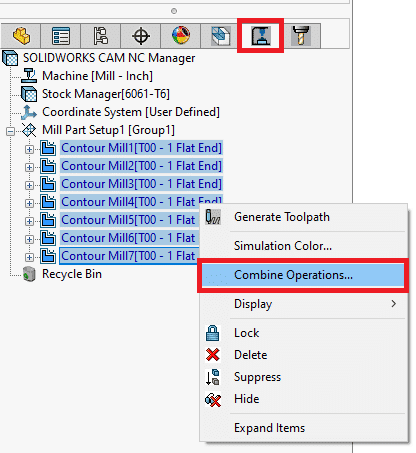Open the ConfigurationManager tab

pyautogui.click(x=101, y=36)
